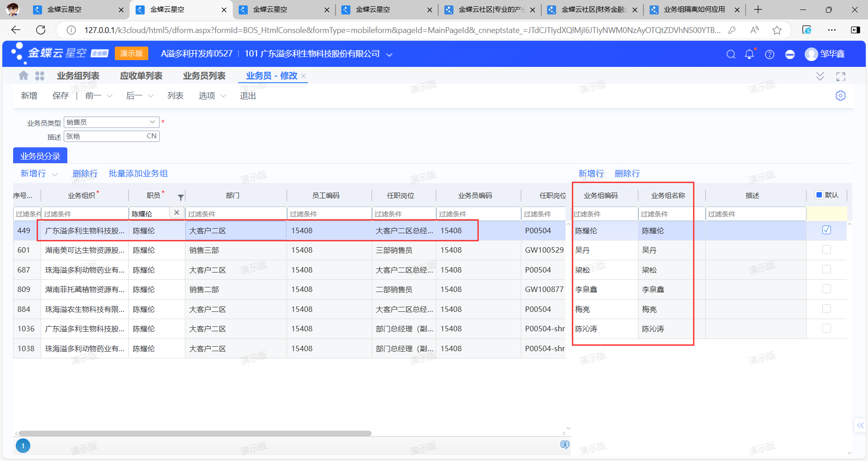
Task: Add this page to browser favorites
Action: click(777, 30)
